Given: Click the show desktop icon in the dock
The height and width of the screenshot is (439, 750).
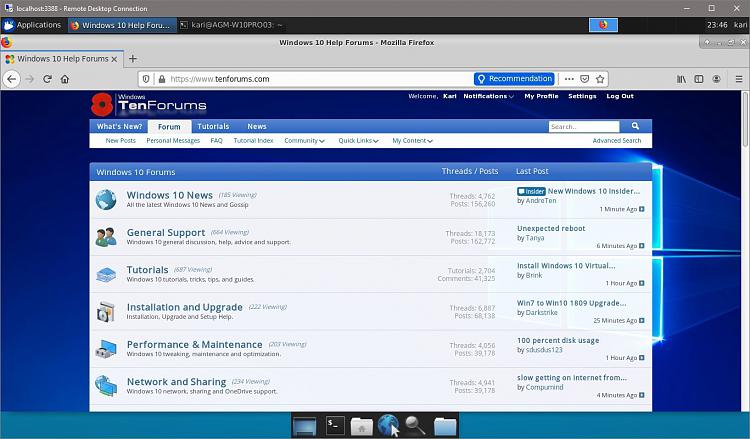Looking at the screenshot, I should coord(305,427).
